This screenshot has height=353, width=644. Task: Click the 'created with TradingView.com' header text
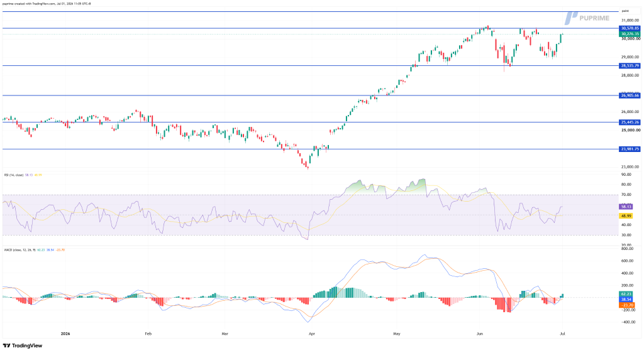point(35,4)
